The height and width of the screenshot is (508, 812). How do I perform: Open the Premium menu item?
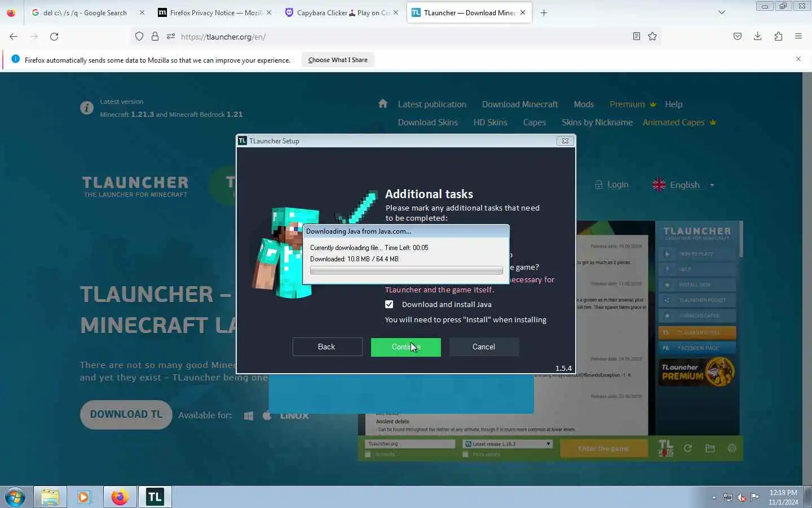[633, 104]
